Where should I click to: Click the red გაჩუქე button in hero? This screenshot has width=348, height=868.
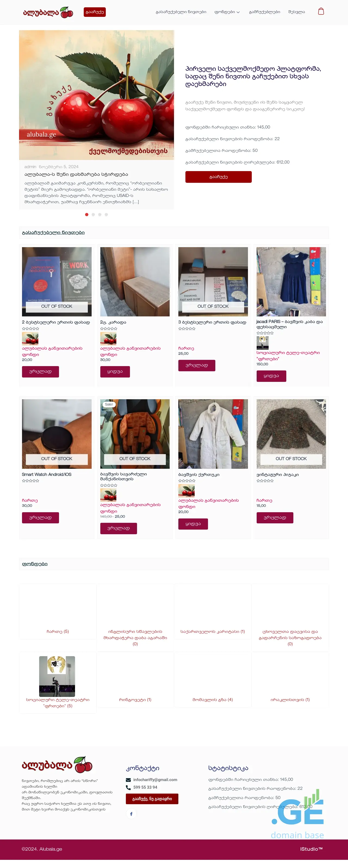[x=219, y=177]
